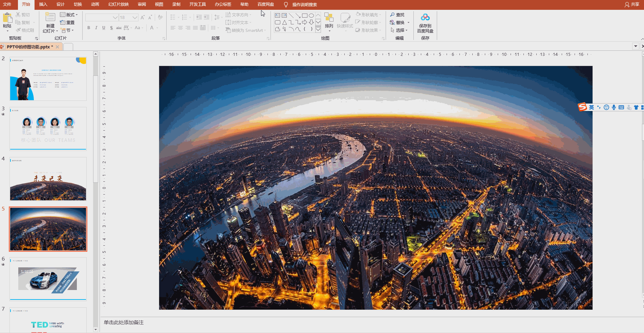Select the right brace shape
The width and height of the screenshot is (644, 333).
(311, 29)
